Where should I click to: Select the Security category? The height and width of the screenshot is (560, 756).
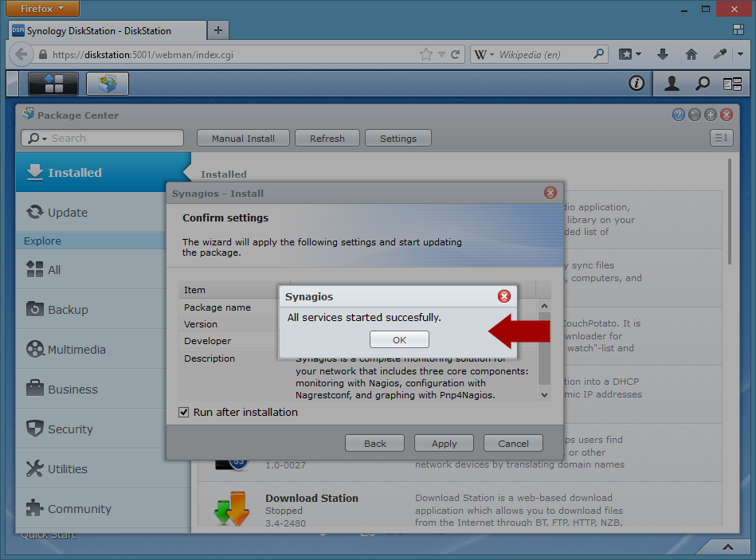pos(91,429)
